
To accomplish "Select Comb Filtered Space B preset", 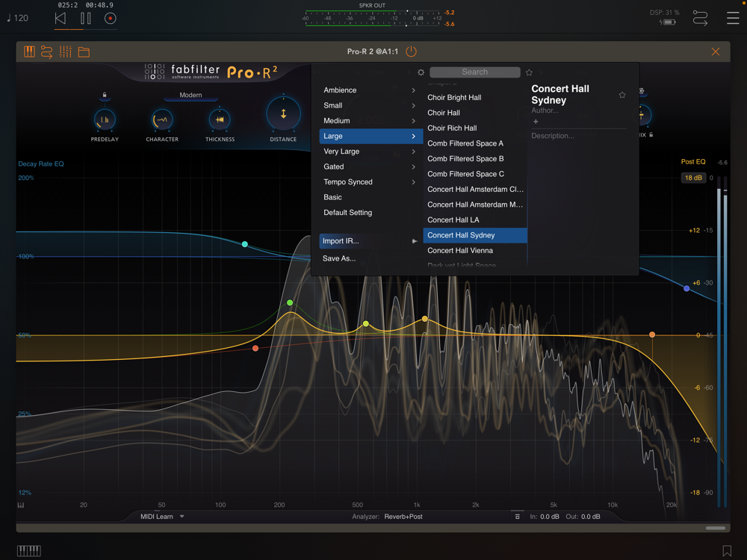I will tap(475, 158).
